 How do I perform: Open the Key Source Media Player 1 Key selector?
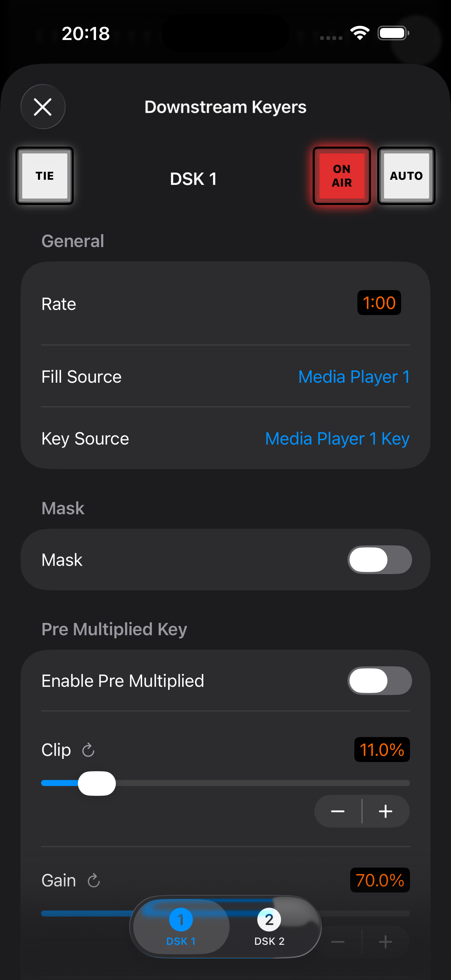(337, 439)
